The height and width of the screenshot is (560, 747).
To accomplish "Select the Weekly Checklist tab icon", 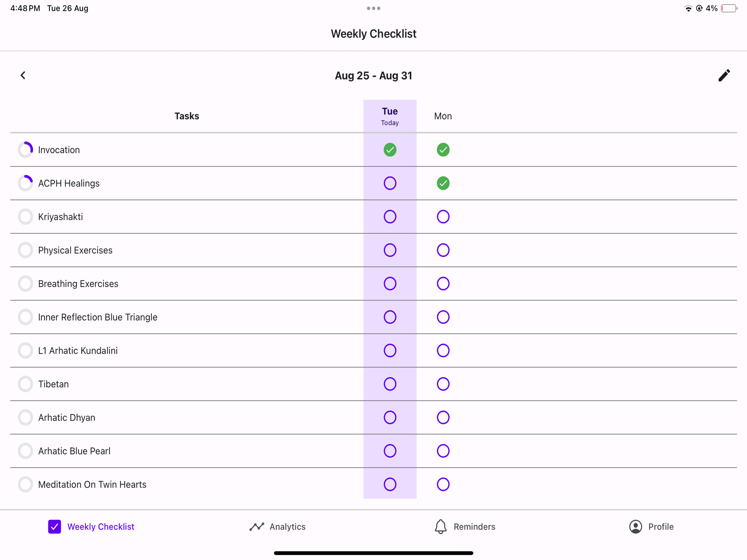I will [x=54, y=527].
